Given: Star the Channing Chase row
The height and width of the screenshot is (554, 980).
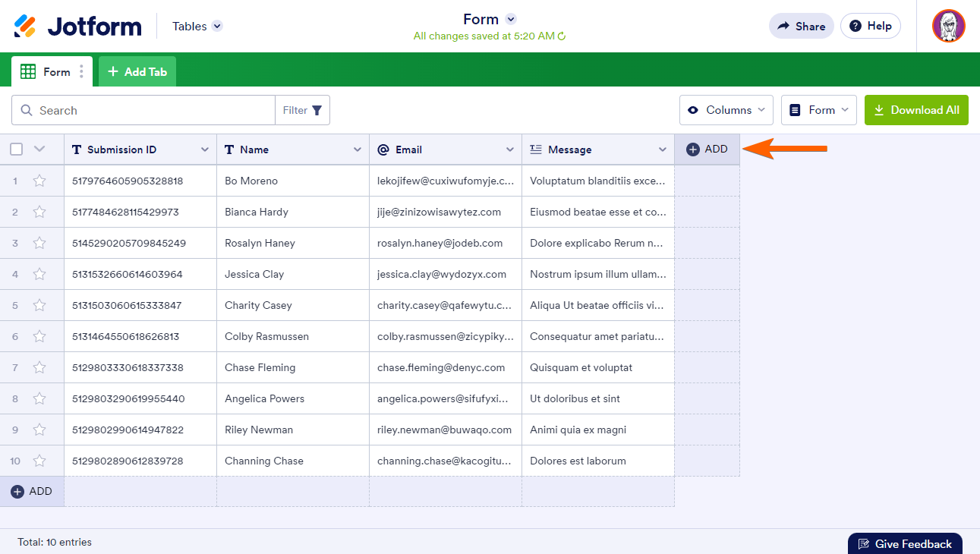Looking at the screenshot, I should [x=39, y=461].
